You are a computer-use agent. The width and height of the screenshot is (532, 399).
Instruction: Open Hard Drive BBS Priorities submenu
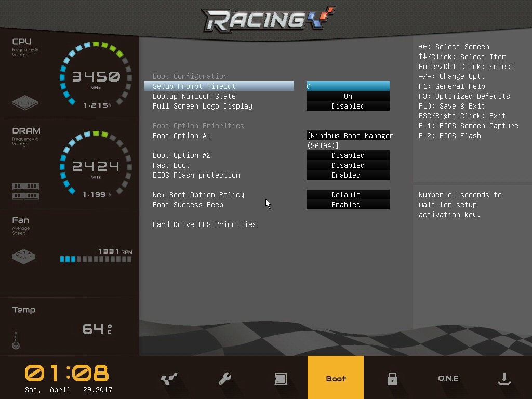[x=205, y=224]
